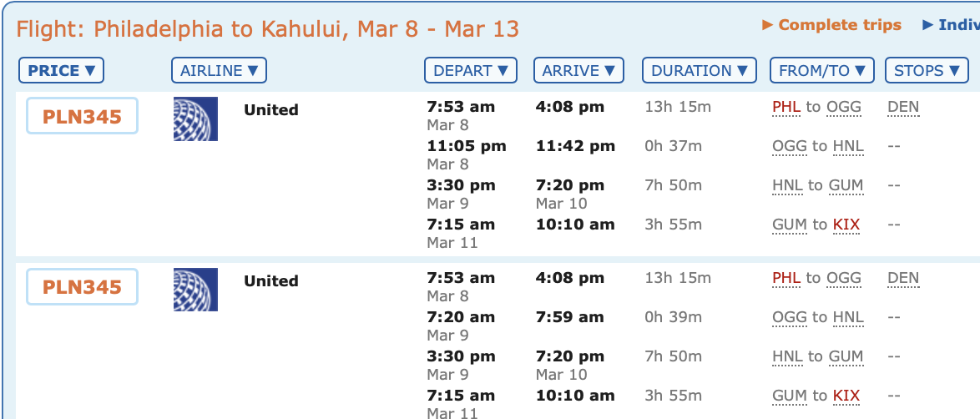980x419 pixels.
Task: Open the FROM/TO filter dropdown
Action: coord(822,70)
